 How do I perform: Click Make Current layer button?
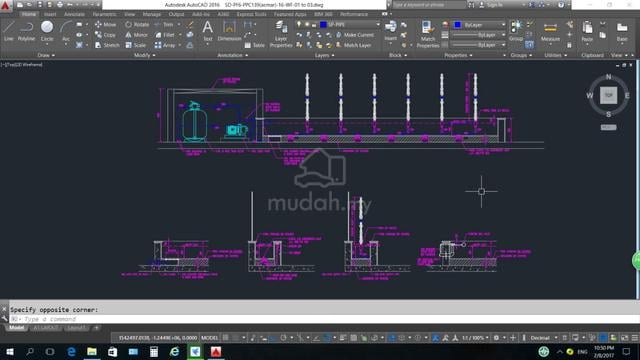(x=355, y=35)
